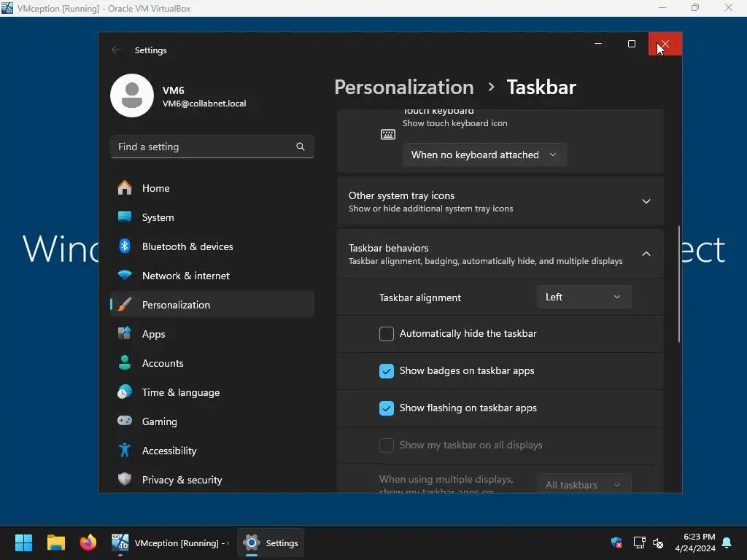
Task: Open Accessibility settings
Action: click(212, 450)
